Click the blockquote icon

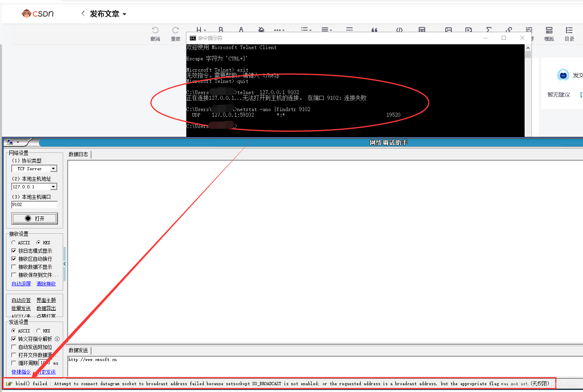coord(374,30)
